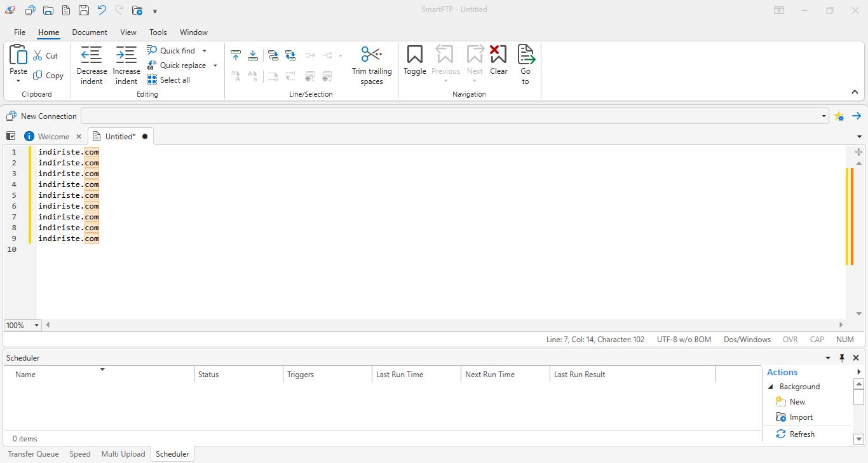
Task: Switch to the Window ribbon tab
Action: coord(194,32)
